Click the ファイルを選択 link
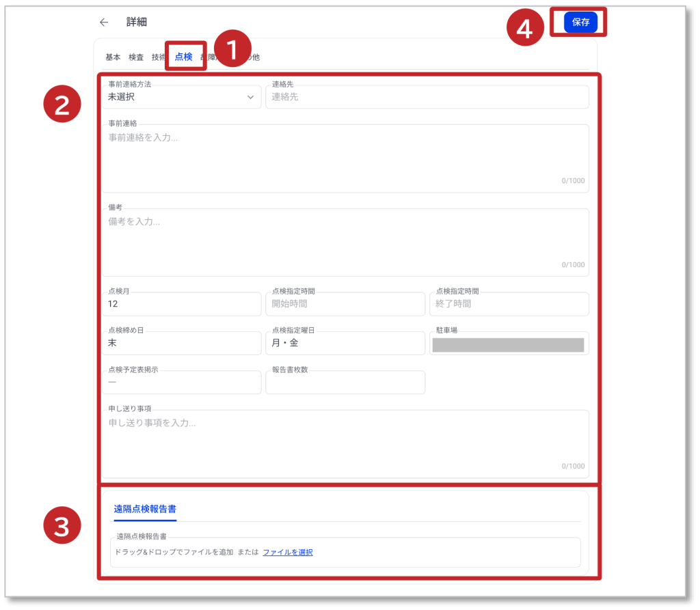The image size is (700, 610). click(x=288, y=552)
